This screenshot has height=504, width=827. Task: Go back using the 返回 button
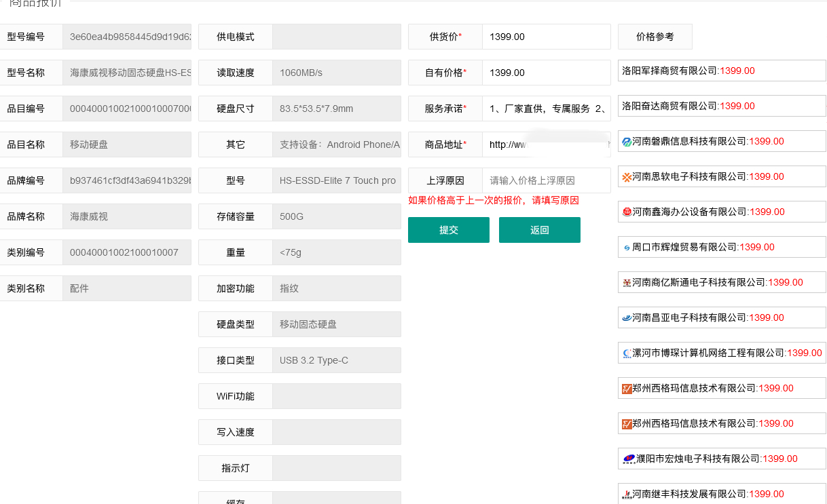[540, 230]
